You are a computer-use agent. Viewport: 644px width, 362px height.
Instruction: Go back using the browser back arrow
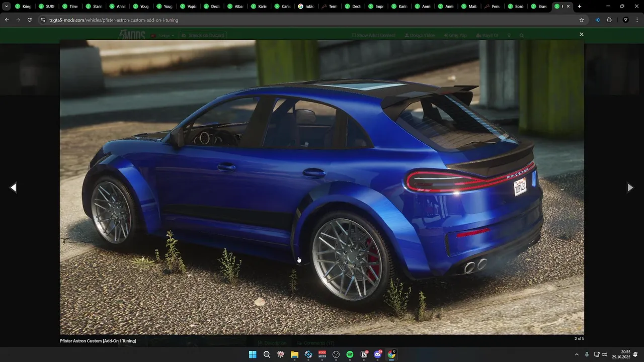click(7, 20)
